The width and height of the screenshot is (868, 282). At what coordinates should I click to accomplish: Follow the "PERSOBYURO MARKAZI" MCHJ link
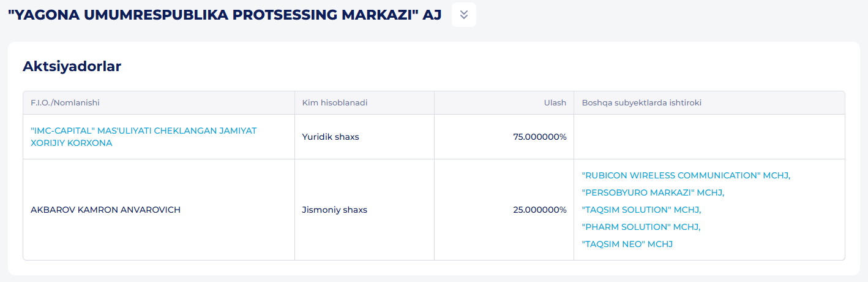click(x=653, y=192)
